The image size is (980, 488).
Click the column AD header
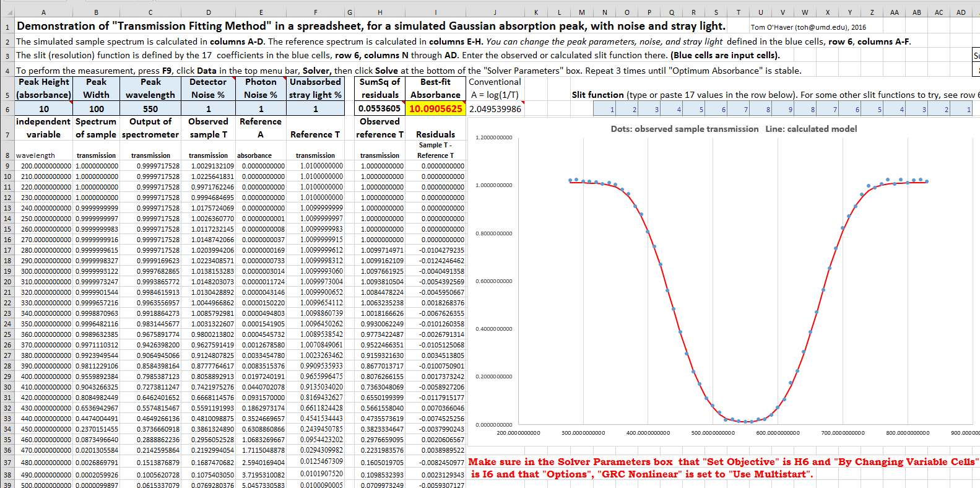[x=961, y=12]
